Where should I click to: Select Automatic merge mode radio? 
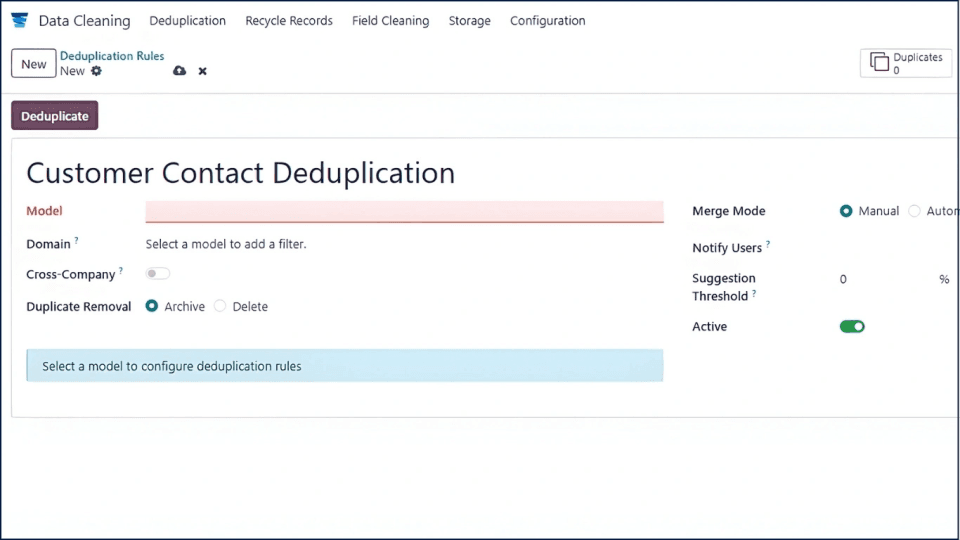point(914,211)
